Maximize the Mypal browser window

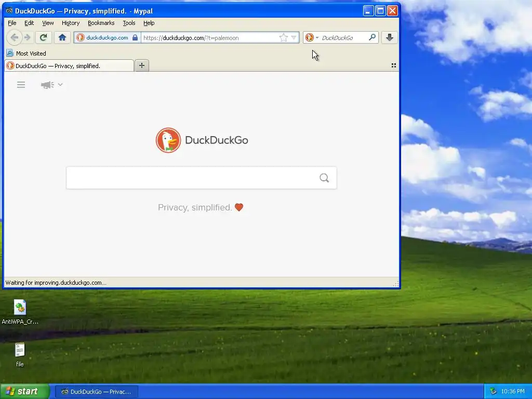380,11
